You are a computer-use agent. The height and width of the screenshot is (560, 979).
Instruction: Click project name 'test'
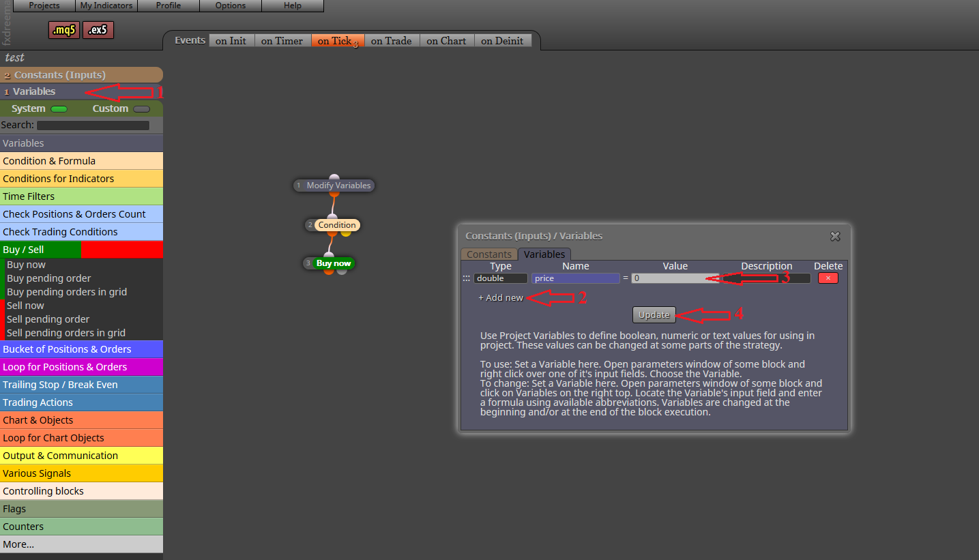(14, 58)
